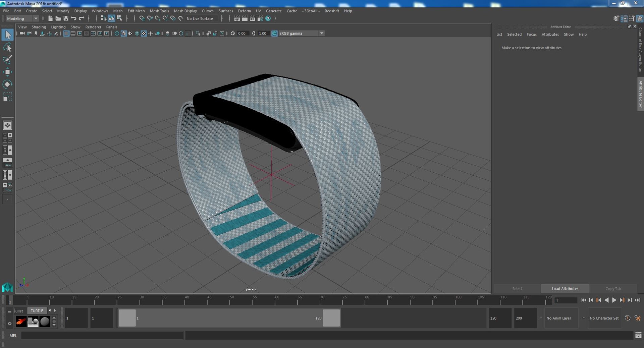Open the scene folder icon

[x=58, y=18]
